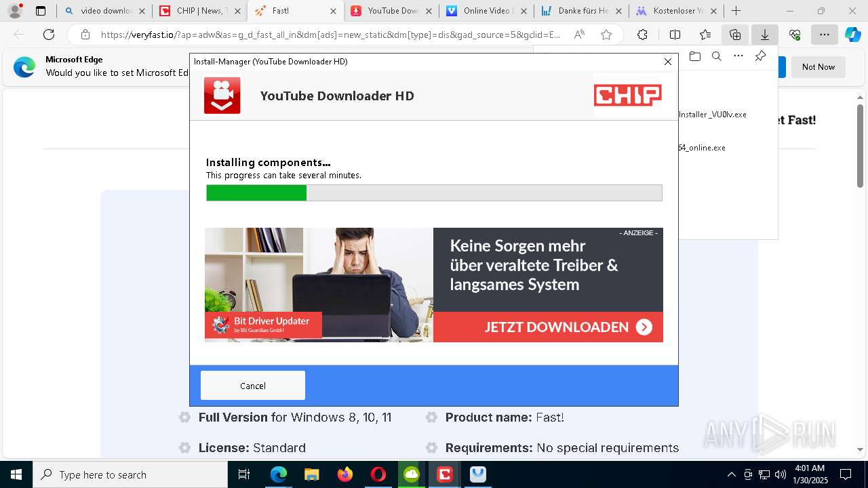Open a new browser tab

(736, 11)
